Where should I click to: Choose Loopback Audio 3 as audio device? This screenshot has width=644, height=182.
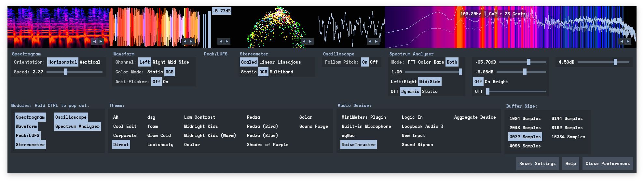point(422,127)
